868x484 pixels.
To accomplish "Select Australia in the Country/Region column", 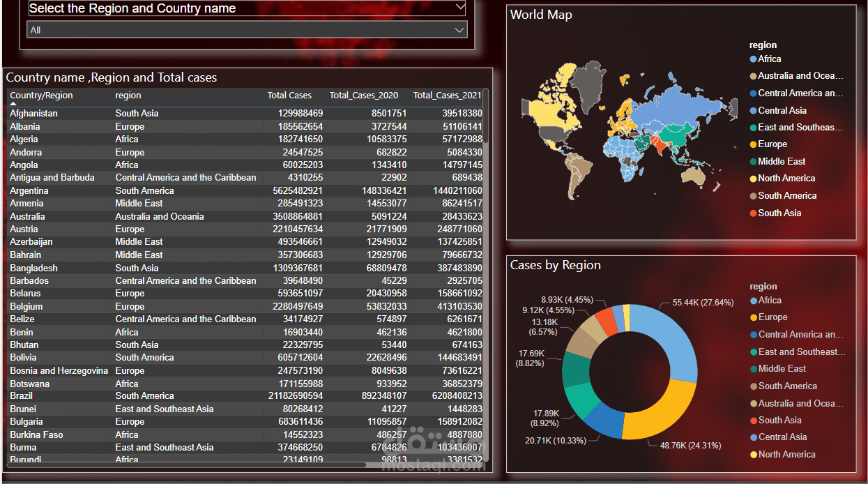I will click(28, 216).
